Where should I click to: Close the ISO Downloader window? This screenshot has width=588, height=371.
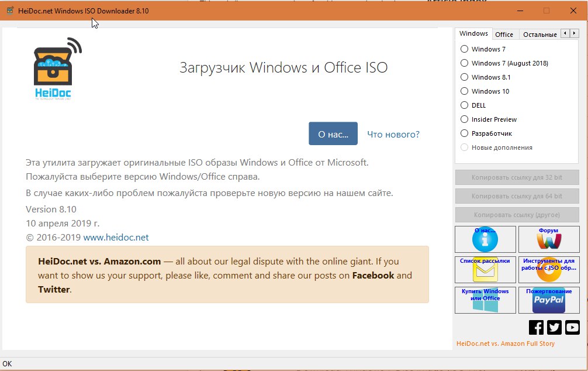[573, 11]
